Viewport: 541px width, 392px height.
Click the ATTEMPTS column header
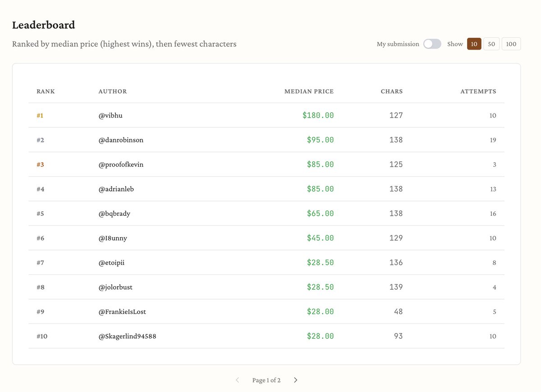click(x=478, y=91)
